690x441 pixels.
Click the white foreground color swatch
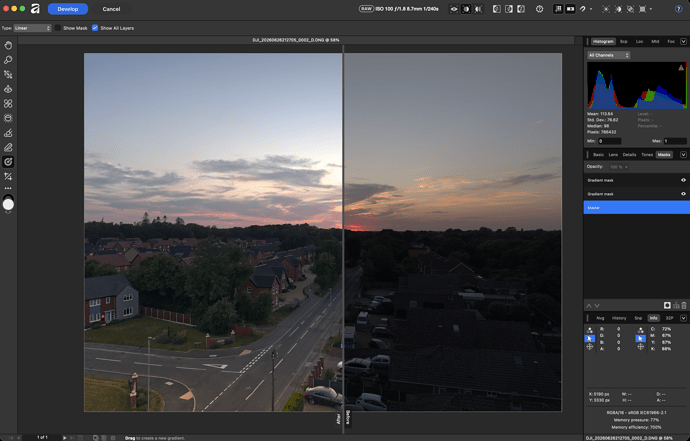8,205
